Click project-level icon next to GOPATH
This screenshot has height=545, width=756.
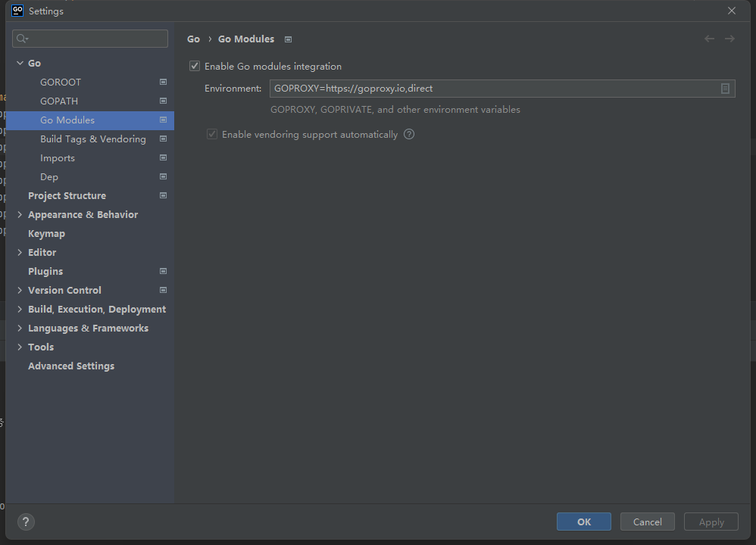tap(164, 101)
